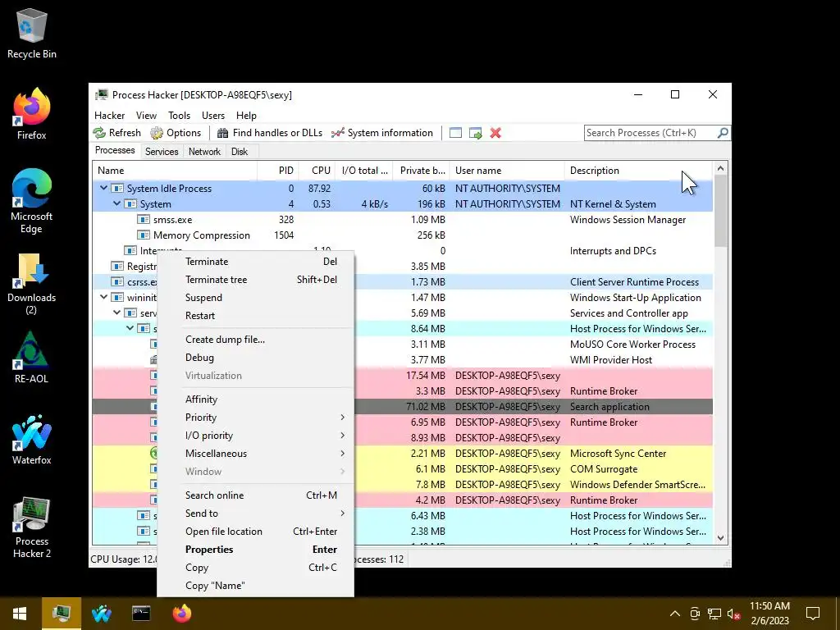Collapse the svchost node with 8.64 MB
Image resolution: width=840 pixels, height=630 pixels.
coord(130,328)
